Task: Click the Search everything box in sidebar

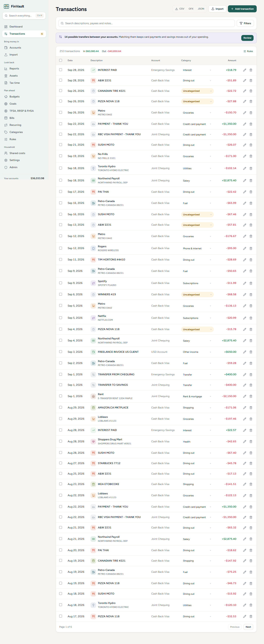Action: 24,16
